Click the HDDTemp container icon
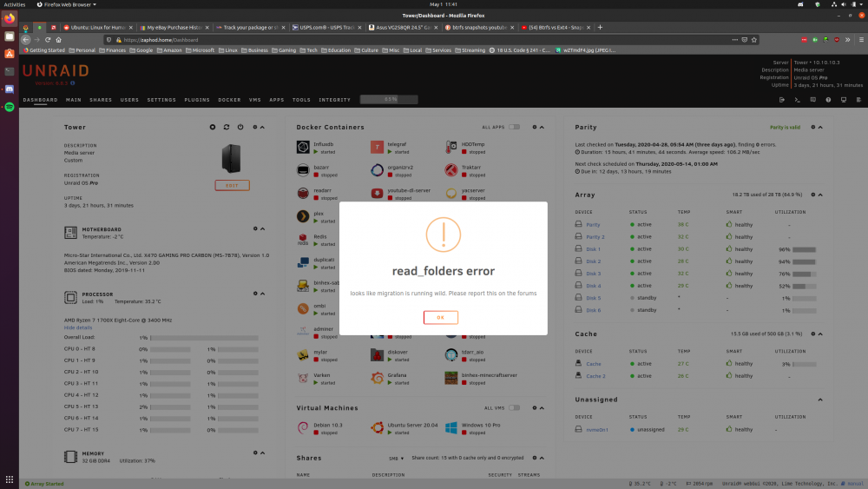This screenshot has width=868, height=489. [451, 147]
